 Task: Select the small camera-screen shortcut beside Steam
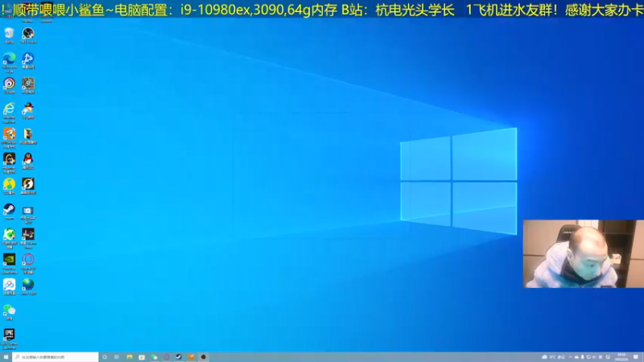click(x=28, y=213)
